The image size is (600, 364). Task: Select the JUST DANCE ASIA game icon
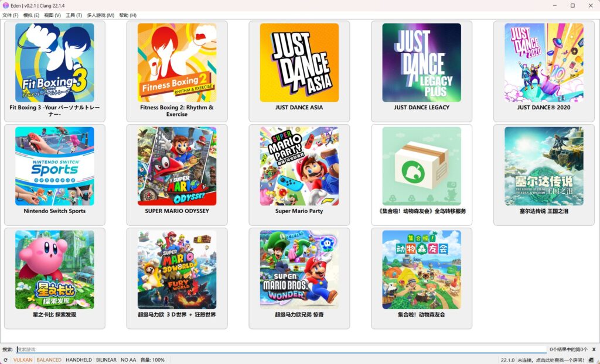299,63
